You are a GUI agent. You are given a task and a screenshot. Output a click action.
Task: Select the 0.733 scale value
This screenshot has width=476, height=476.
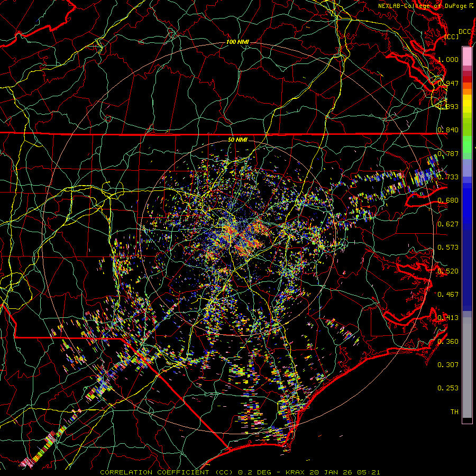448,177
